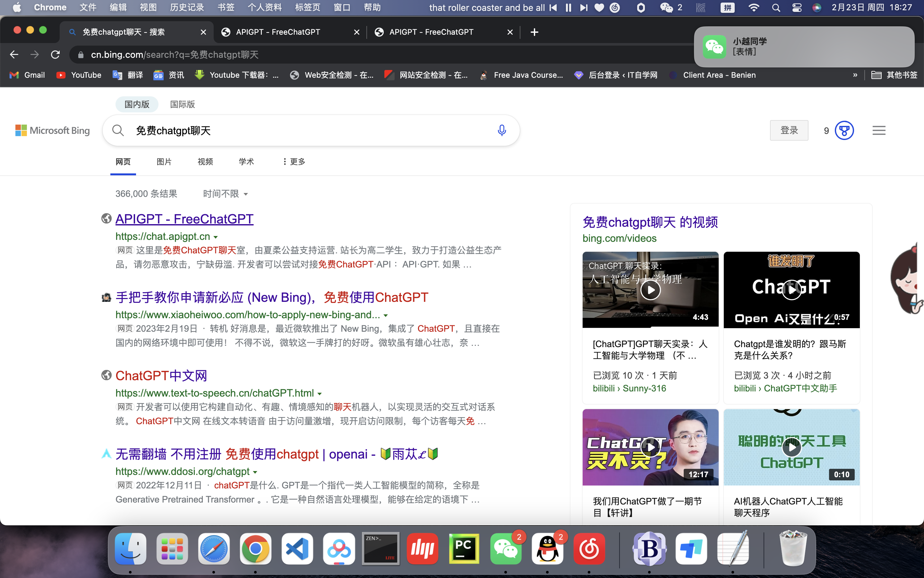The width and height of the screenshot is (924, 578).
Task: Expand dropdown arrow beside text-to-speech.cn URL
Action: click(320, 394)
